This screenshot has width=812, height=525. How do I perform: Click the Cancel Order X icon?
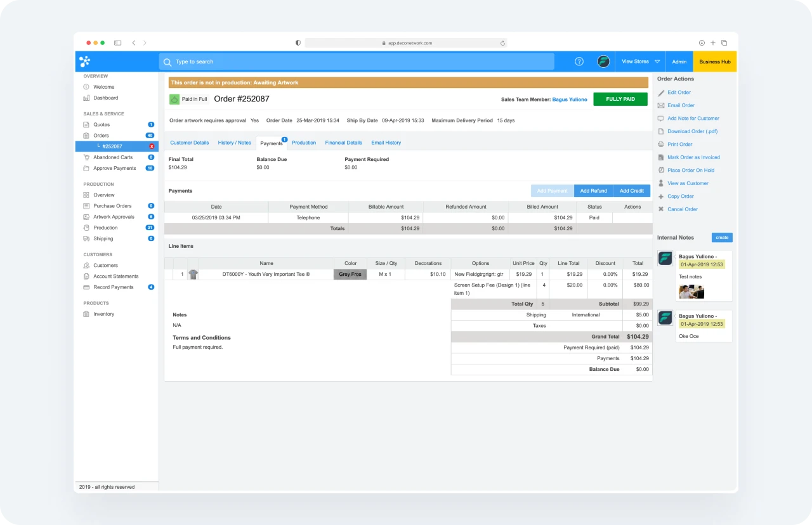[x=661, y=209]
